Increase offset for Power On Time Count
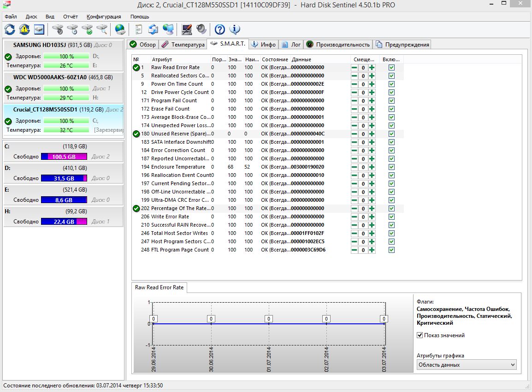 pyautogui.click(x=372, y=84)
